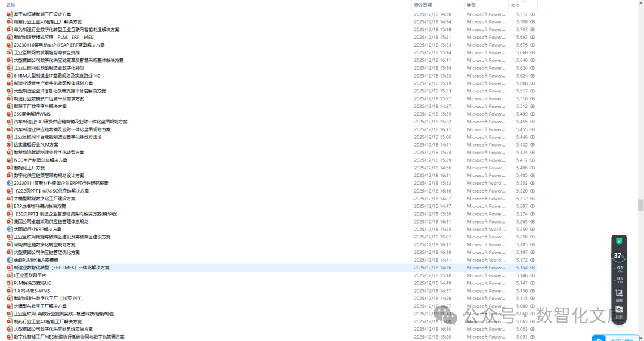The height and width of the screenshot is (341, 644).
Task: Click the file icon beside 采购供应链数字化转型规划方案
Action: tap(10, 244)
